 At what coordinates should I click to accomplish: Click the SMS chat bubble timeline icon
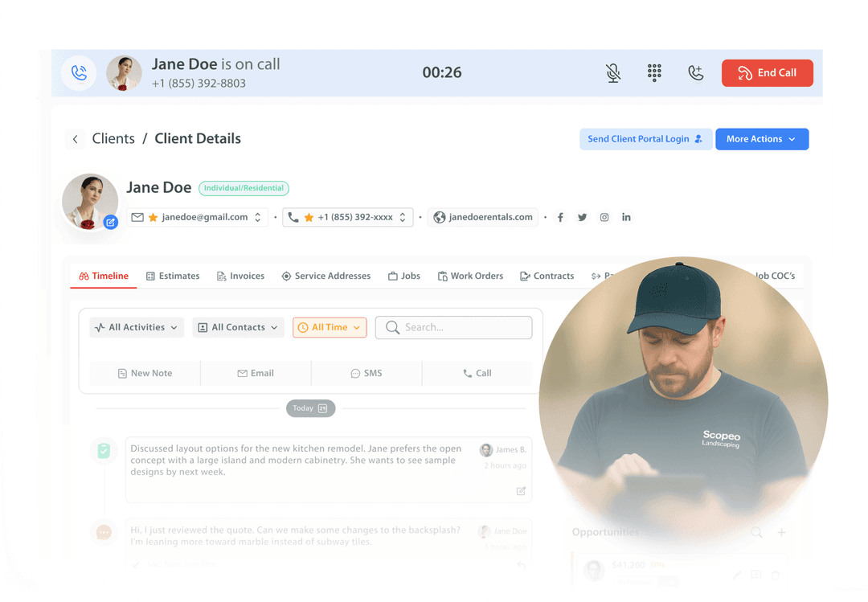[104, 532]
